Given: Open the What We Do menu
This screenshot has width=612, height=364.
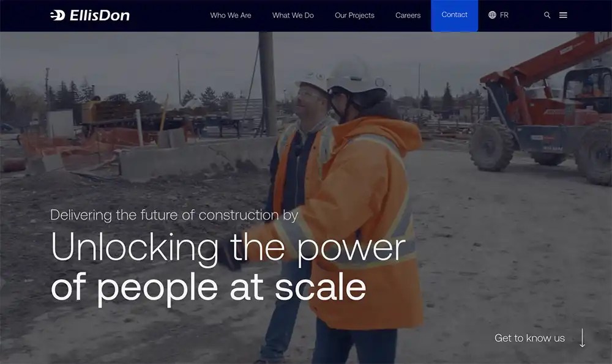Looking at the screenshot, I should (x=293, y=15).
